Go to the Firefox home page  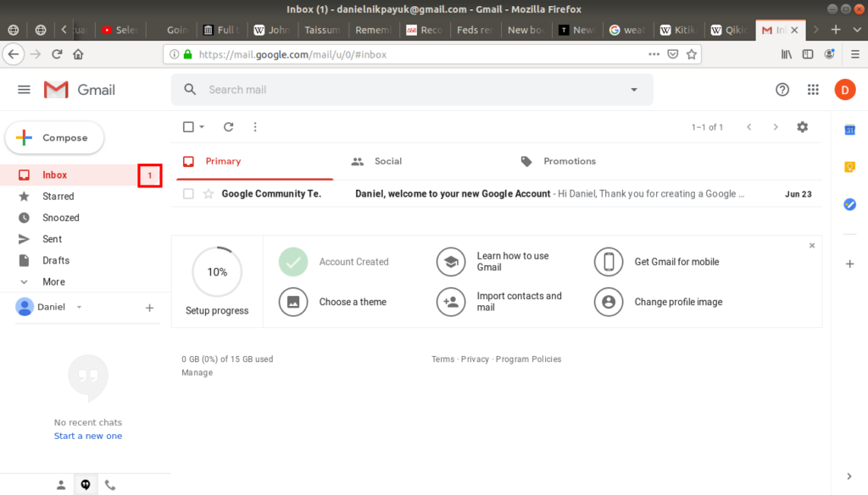pyautogui.click(x=78, y=54)
